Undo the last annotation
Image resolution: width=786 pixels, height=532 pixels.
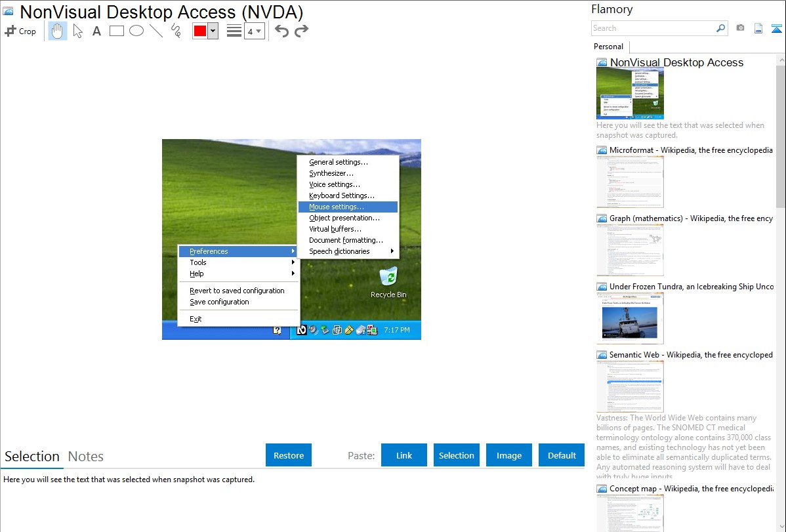click(x=281, y=31)
